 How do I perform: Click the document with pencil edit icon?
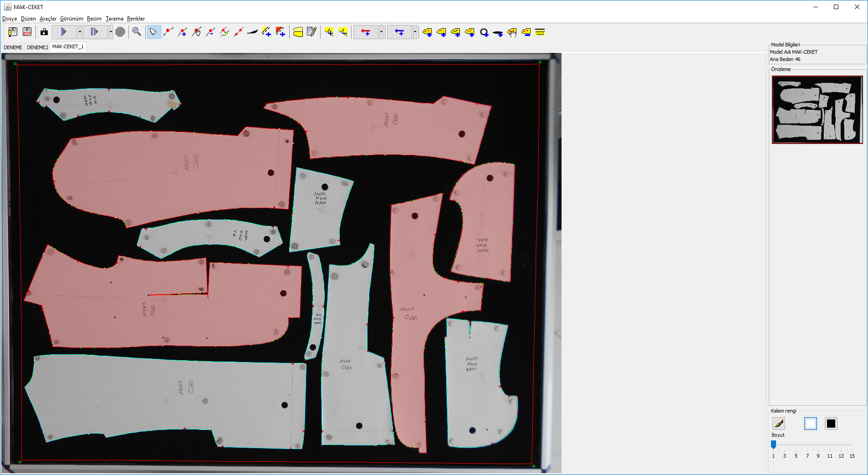[x=311, y=32]
